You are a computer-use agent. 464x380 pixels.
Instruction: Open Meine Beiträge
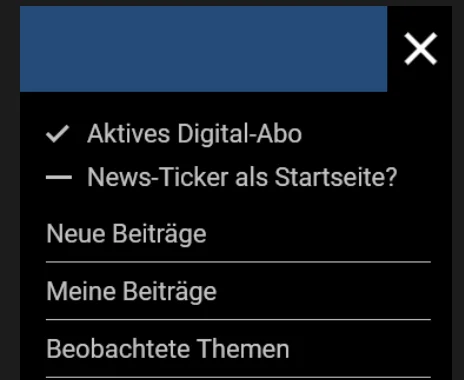(x=238, y=291)
